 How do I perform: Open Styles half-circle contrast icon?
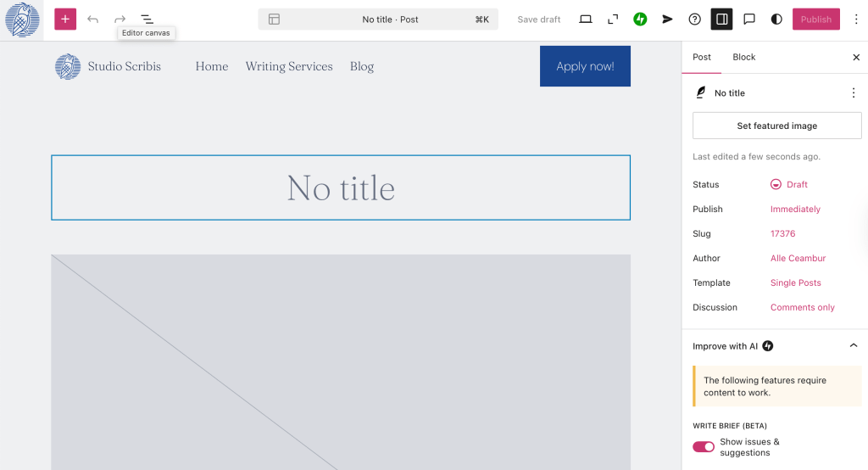pyautogui.click(x=776, y=20)
